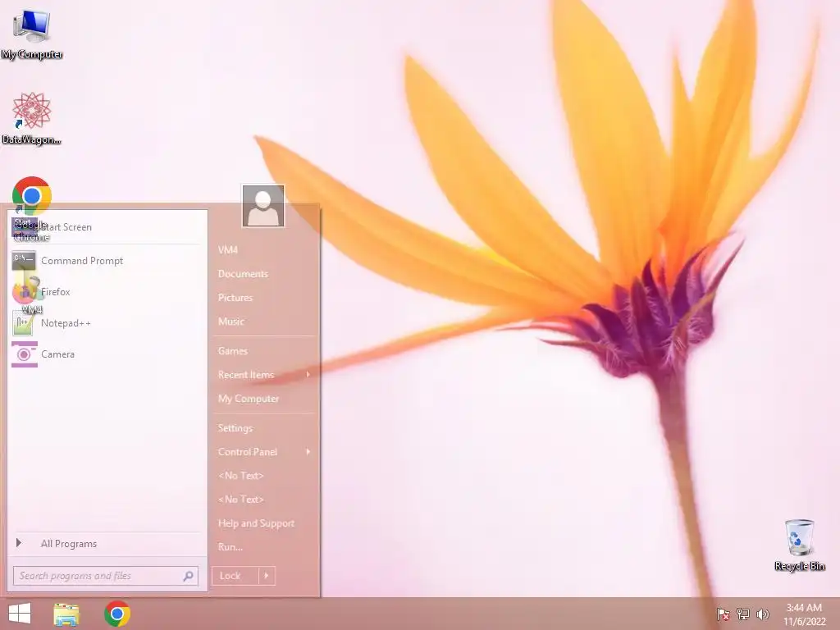Expand Recent Items submenu arrow
Viewport: 840px width, 630px height.
[308, 374]
